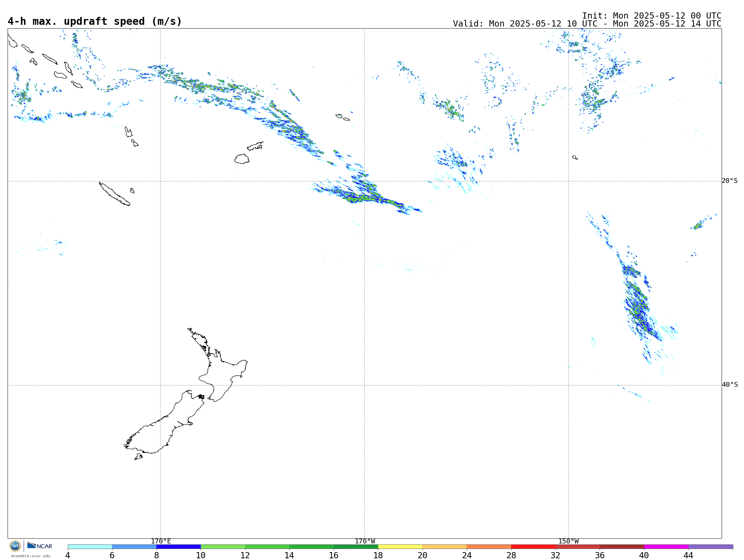Click the green 14-16 color swatch

tap(312, 547)
